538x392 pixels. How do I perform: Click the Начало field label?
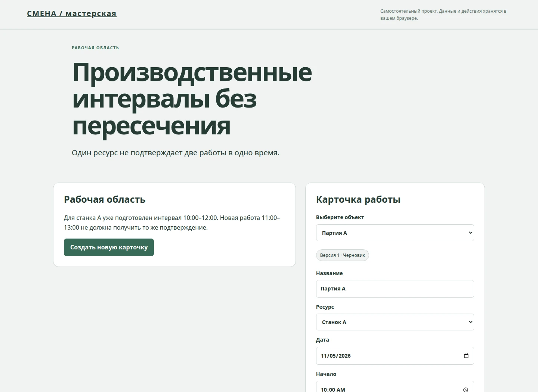point(326,374)
